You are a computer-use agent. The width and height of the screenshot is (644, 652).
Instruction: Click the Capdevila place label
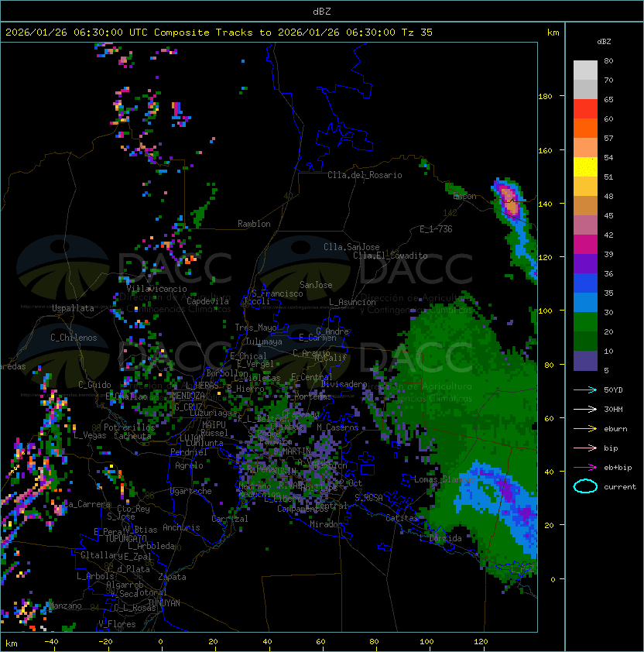[208, 301]
